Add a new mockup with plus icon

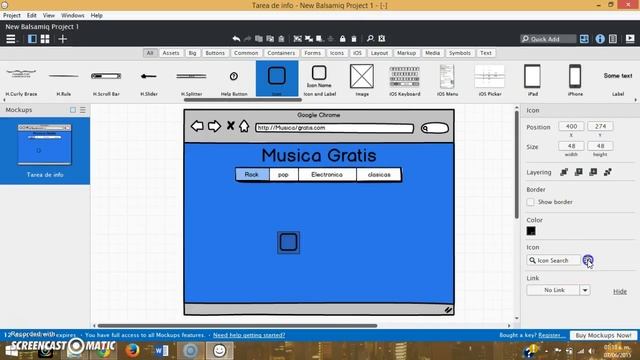62,39
